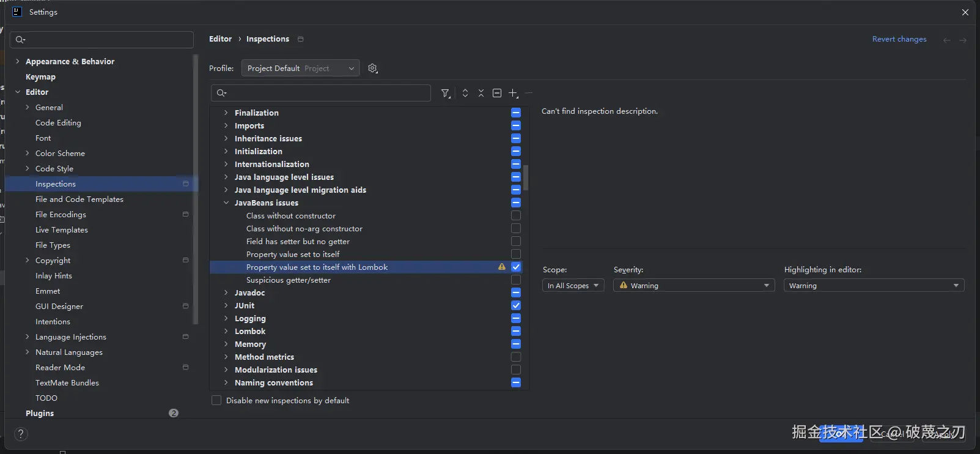
Task: Click the Add Custom Inspection plus icon
Action: click(513, 93)
